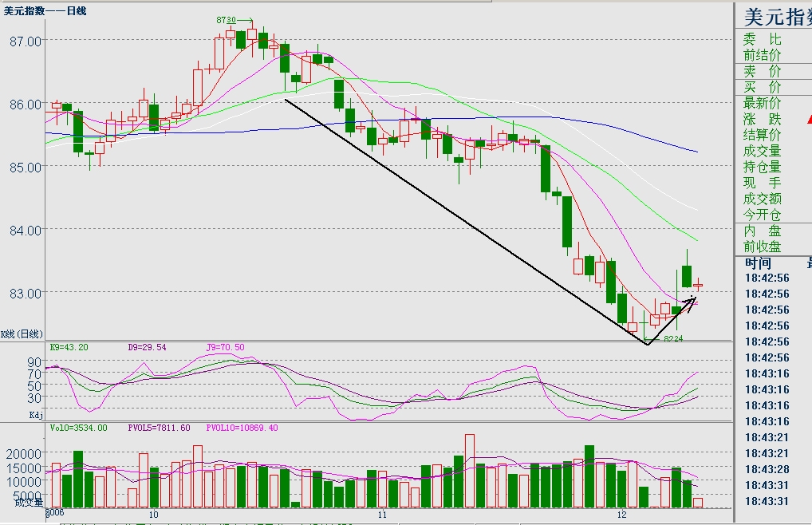Click the 5000 volume axis label
Screen dimensions: 812x525
click(x=27, y=495)
